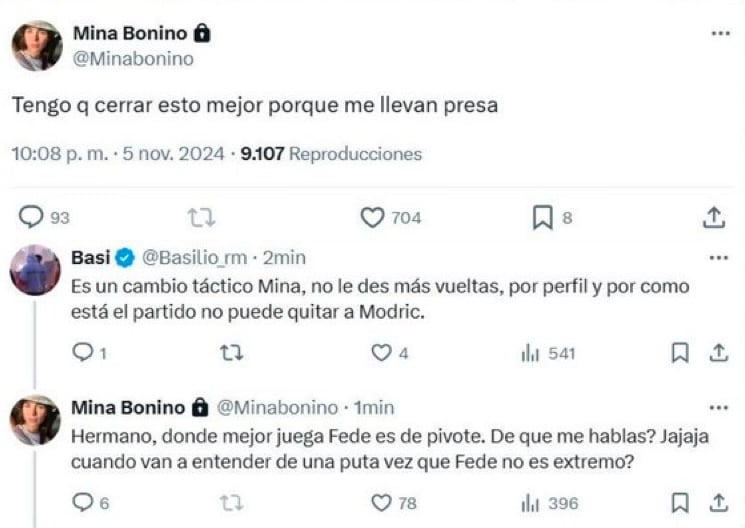Screen dimensions: 745x528
Task: Reply to Basi's comment
Action: [x=84, y=353]
